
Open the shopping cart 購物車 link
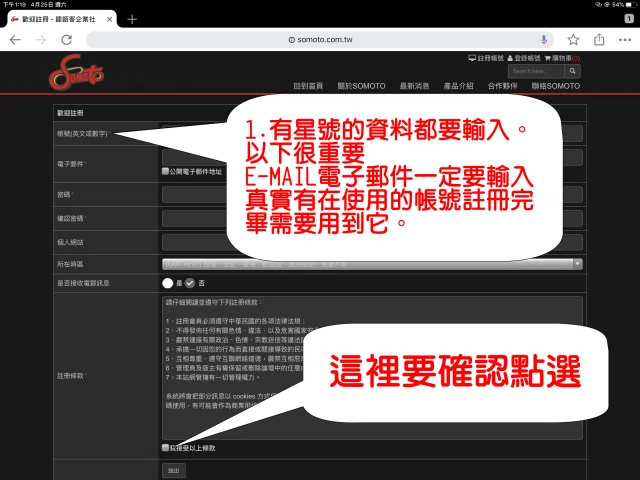click(x=562, y=58)
